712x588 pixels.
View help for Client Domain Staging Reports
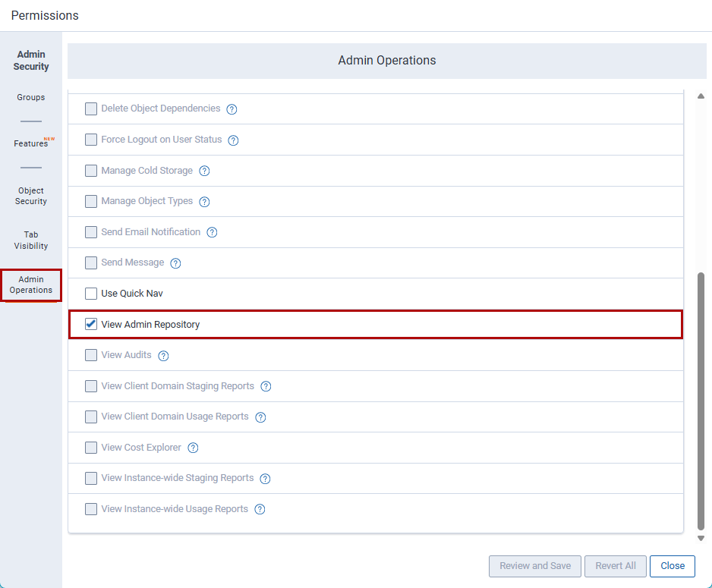pyautogui.click(x=266, y=386)
